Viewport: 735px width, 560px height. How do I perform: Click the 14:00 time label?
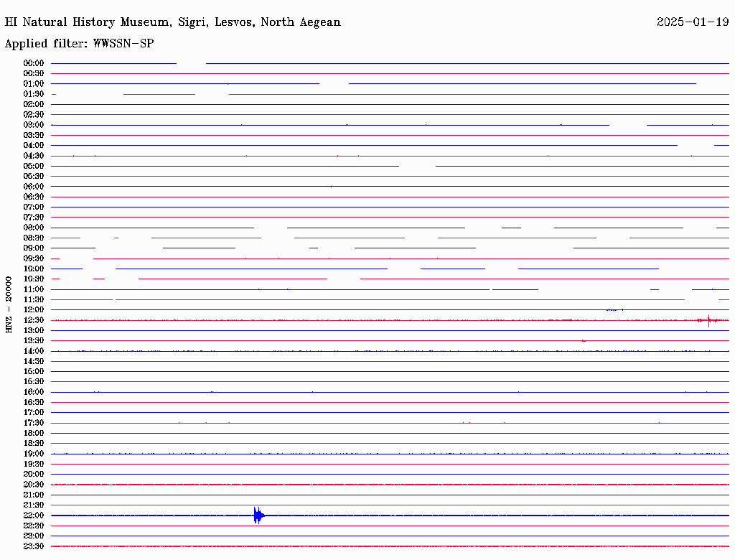click(x=33, y=351)
